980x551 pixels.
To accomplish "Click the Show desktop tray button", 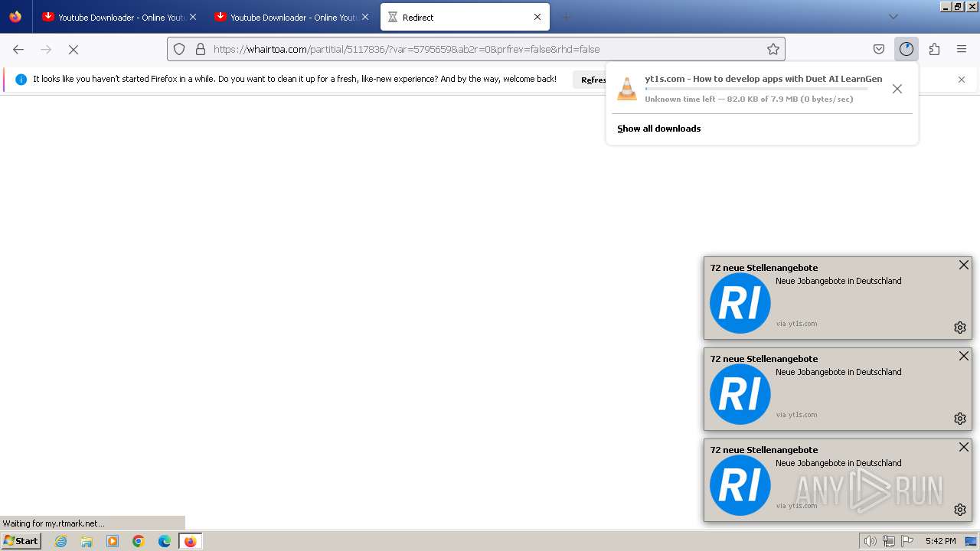I will (x=971, y=541).
